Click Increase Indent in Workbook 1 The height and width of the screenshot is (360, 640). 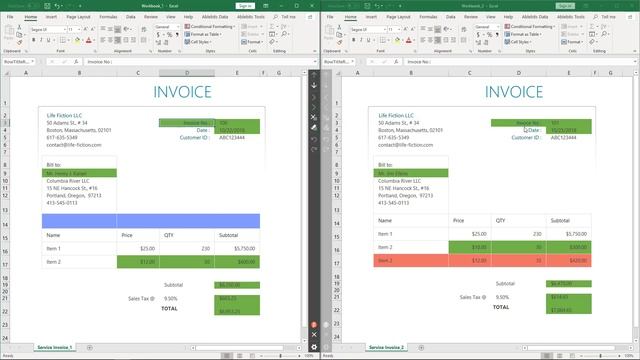133,40
